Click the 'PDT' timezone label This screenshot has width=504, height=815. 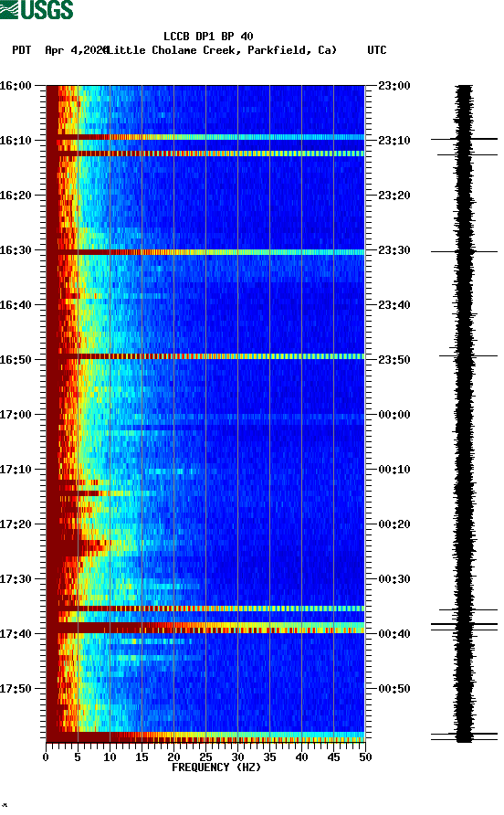(x=22, y=50)
